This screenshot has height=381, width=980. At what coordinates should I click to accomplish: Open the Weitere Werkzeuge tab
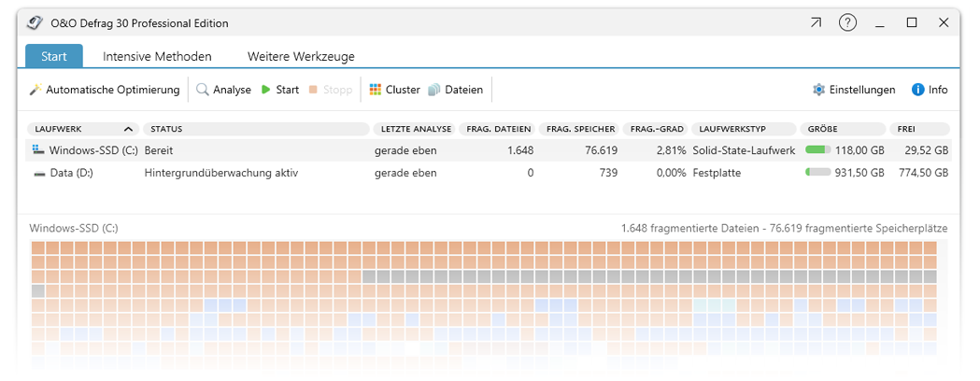[301, 56]
